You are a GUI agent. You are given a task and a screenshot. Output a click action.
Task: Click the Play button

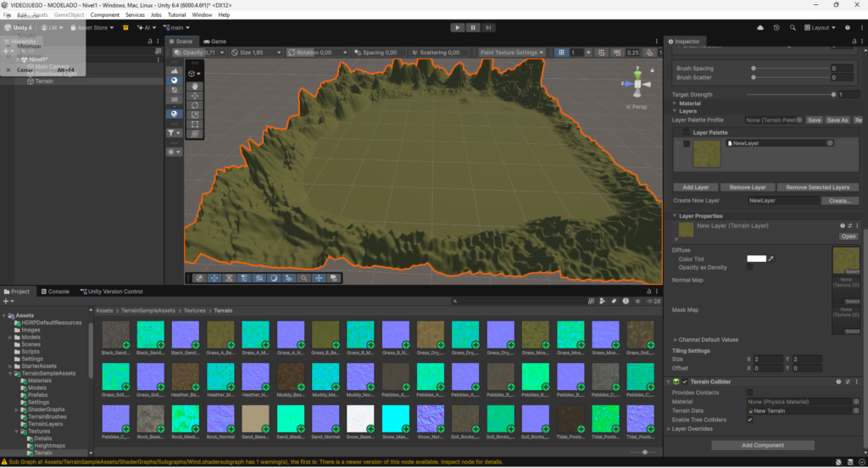(457, 27)
